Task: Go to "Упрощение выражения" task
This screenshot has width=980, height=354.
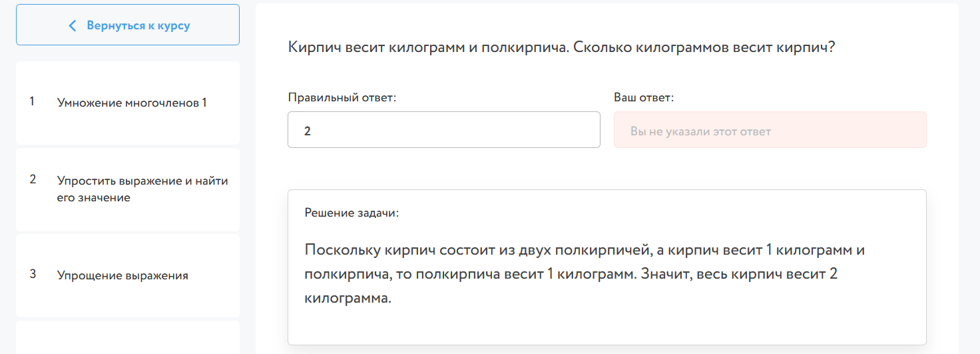Action: click(x=122, y=275)
